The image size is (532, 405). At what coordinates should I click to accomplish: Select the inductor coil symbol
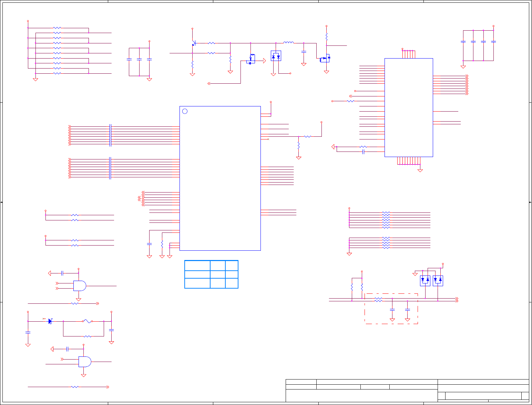click(x=289, y=43)
